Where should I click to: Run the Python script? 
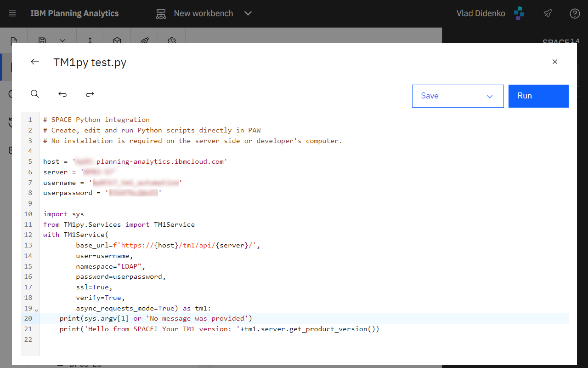click(x=538, y=96)
